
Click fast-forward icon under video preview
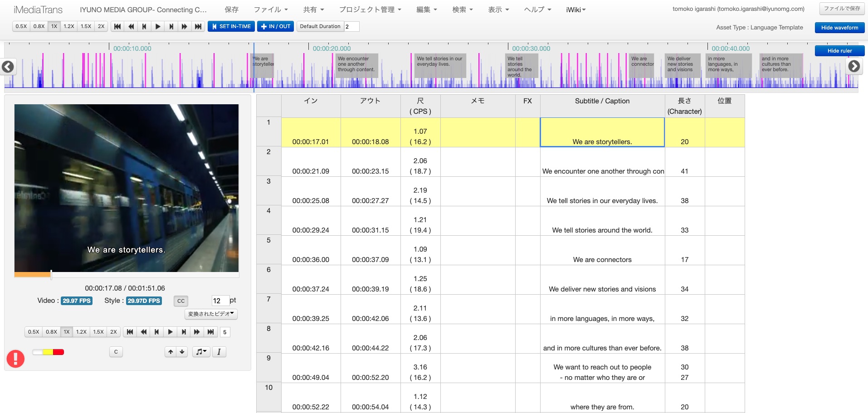coord(197,332)
